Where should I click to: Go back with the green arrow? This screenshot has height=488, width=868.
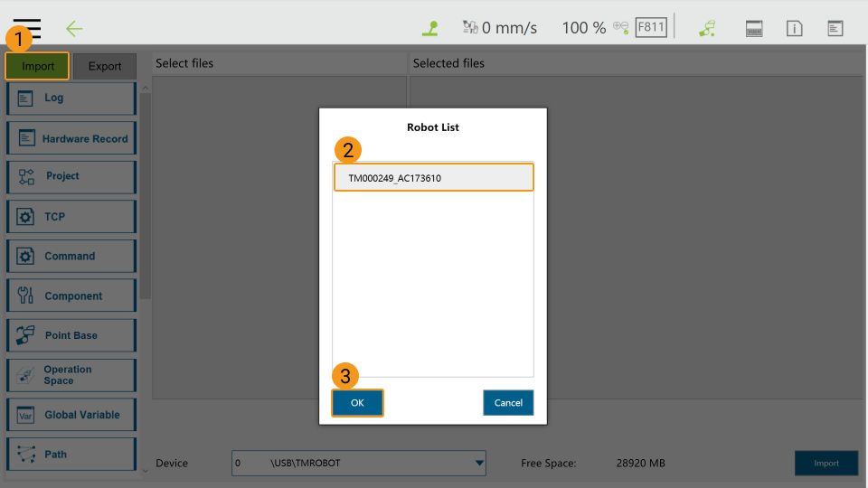[74, 28]
